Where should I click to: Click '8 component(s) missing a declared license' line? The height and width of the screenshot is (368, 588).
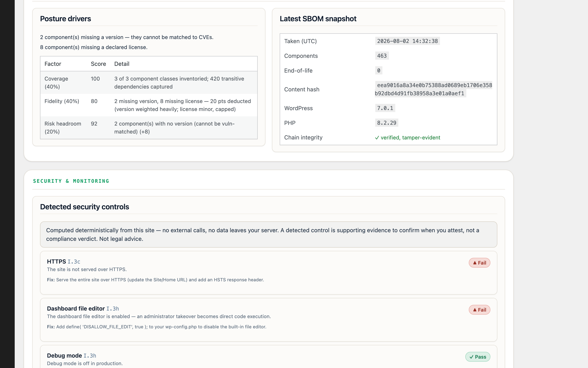(x=94, y=47)
